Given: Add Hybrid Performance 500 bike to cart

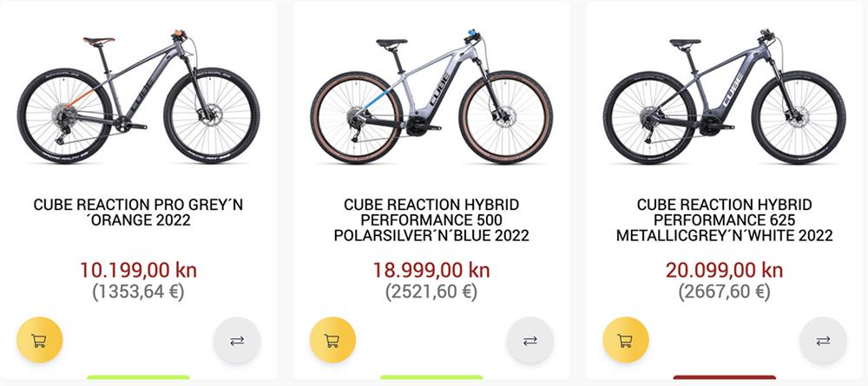Looking at the screenshot, I should pyautogui.click(x=332, y=340).
